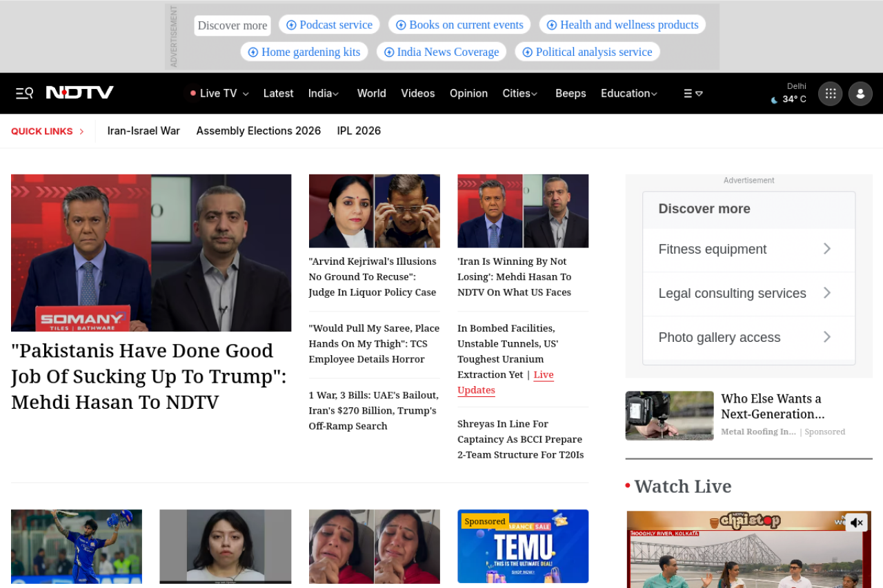Screen dimensions: 883x588
Task: Go to the World section
Action: pos(371,94)
